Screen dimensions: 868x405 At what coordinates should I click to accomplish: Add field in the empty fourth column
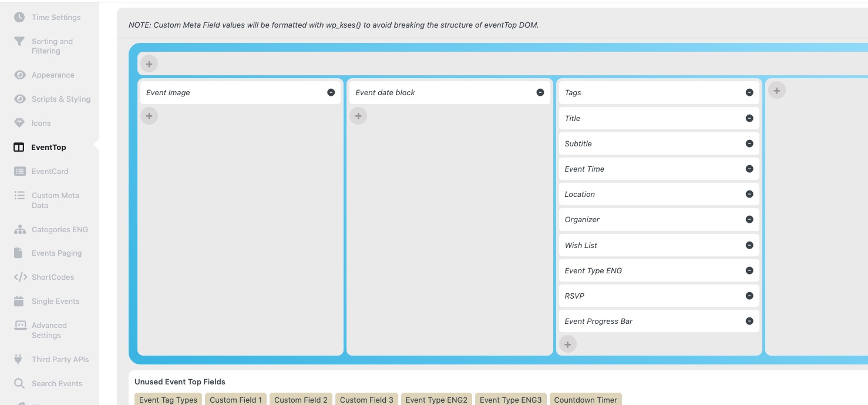click(777, 90)
